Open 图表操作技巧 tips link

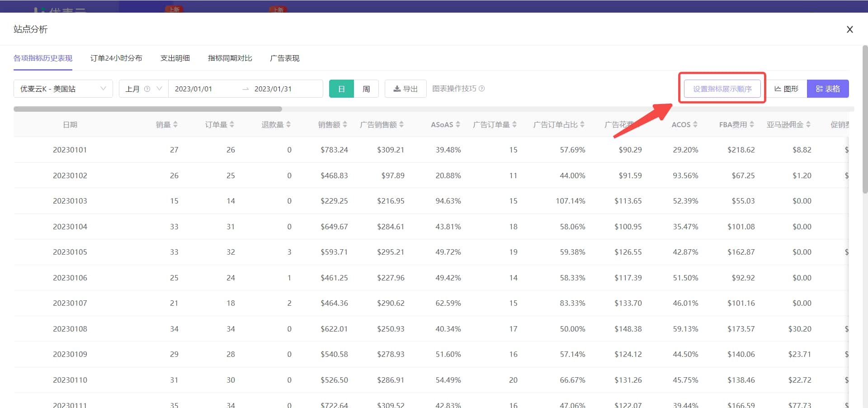point(454,89)
